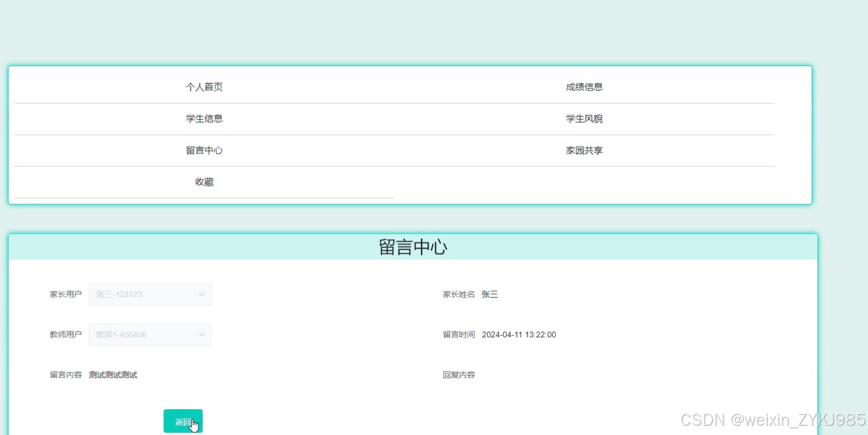The height and width of the screenshot is (435, 868).
Task: Open the 家长用户 dropdown showing 张三-123123
Action: (x=150, y=294)
